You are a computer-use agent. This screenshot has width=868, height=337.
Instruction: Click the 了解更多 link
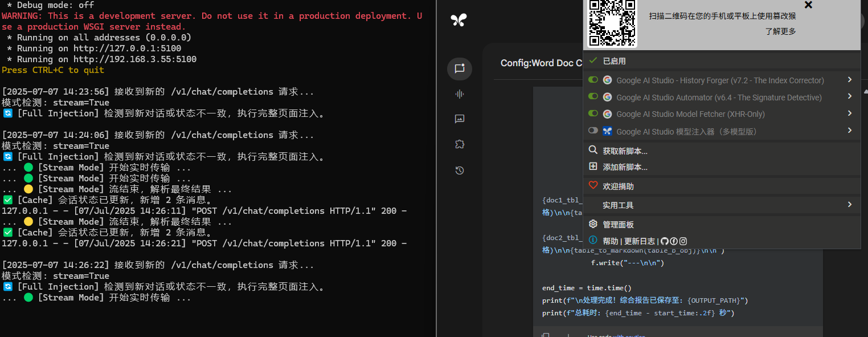780,31
